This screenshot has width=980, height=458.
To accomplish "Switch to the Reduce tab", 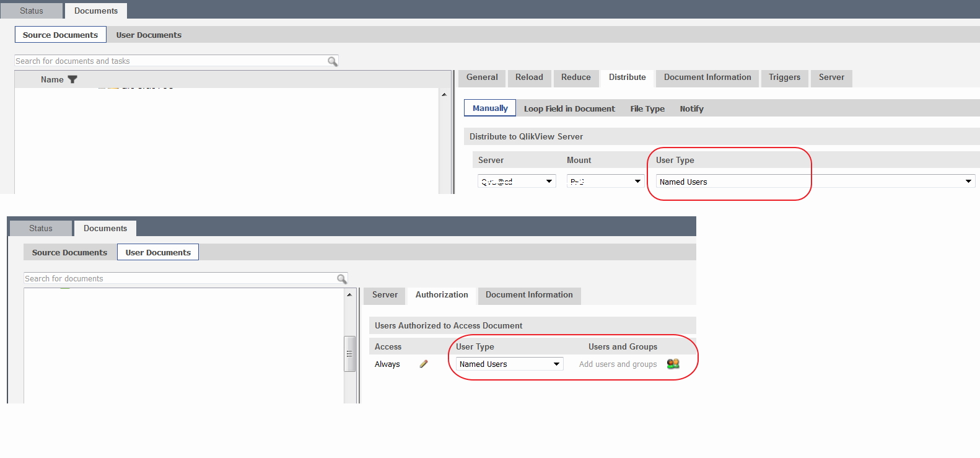I will click(x=576, y=77).
